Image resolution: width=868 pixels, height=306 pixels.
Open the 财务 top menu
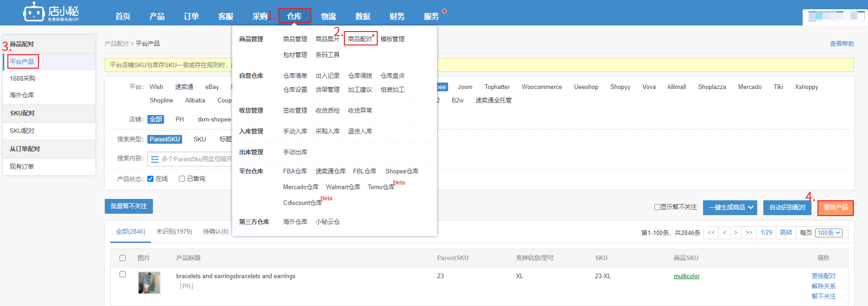click(x=397, y=16)
